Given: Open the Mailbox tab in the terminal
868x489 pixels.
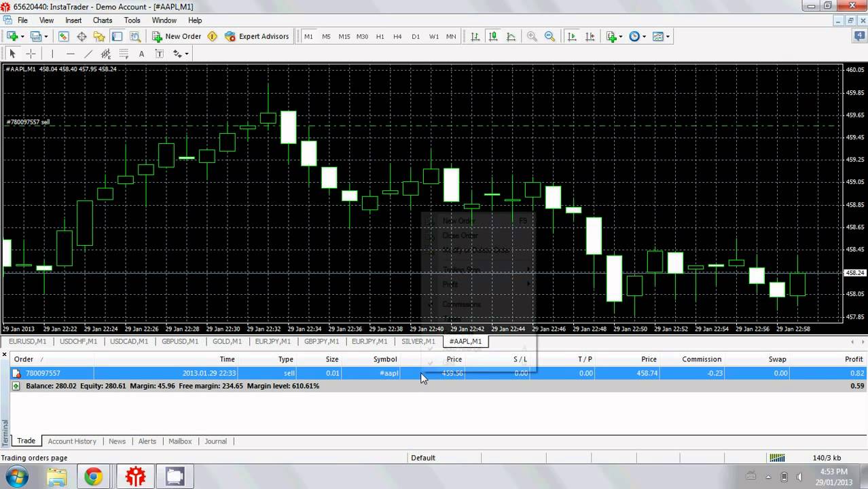Looking at the screenshot, I should [180, 441].
